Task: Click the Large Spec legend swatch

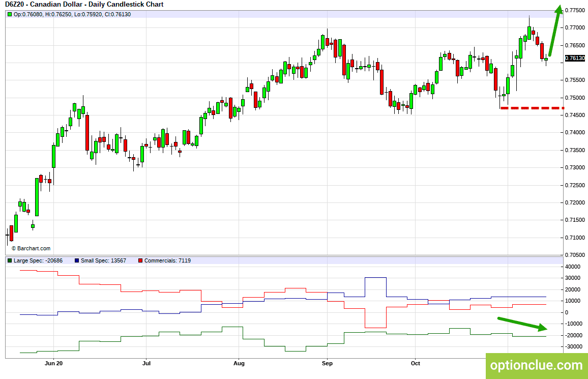Action: pos(10,260)
